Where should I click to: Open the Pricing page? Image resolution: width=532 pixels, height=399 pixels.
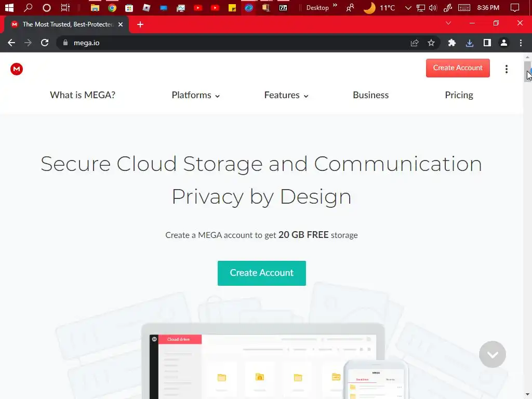pos(459,95)
